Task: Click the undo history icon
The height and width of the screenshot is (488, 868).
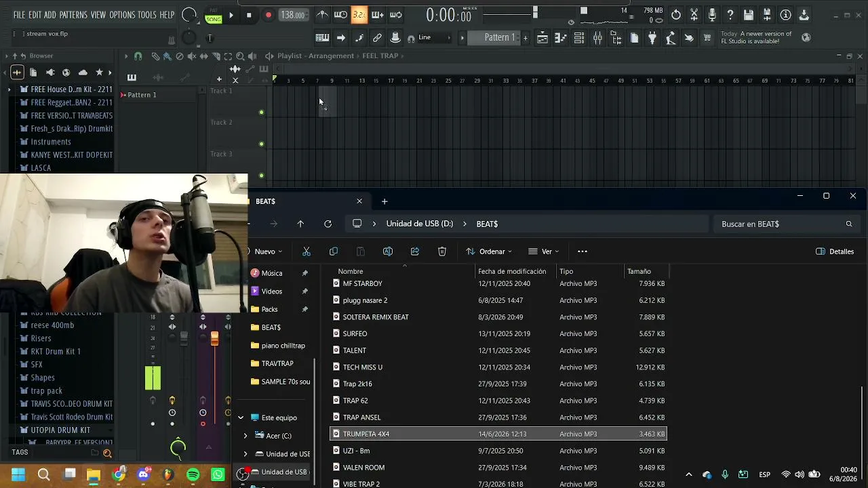Action: (x=676, y=15)
